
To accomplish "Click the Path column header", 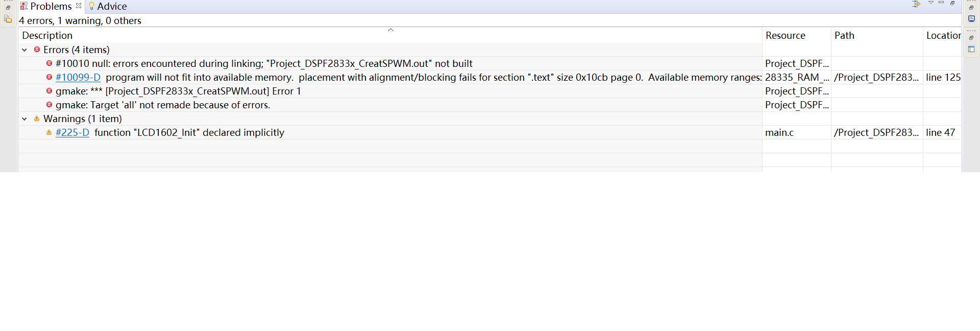I will click(x=844, y=36).
